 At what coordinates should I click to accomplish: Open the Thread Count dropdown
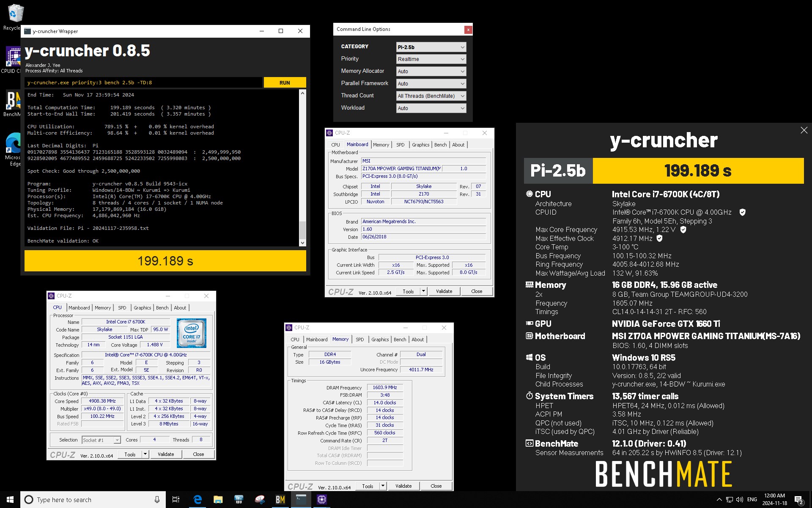coord(431,96)
